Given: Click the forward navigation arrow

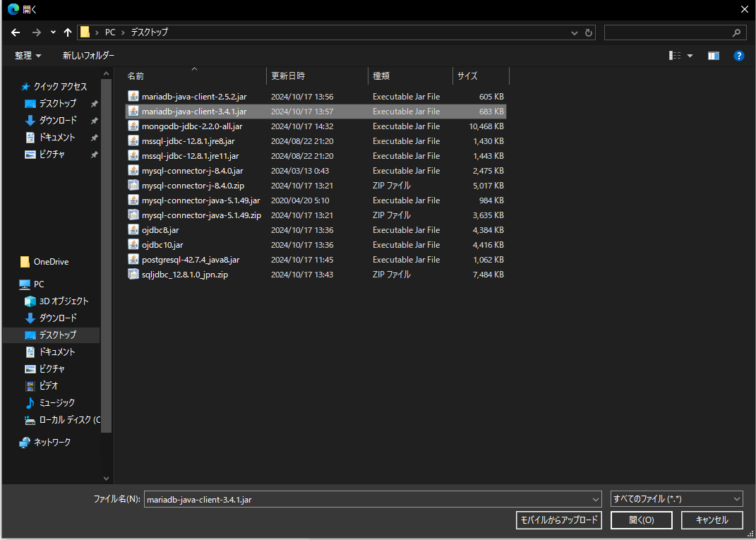Looking at the screenshot, I should (36, 32).
